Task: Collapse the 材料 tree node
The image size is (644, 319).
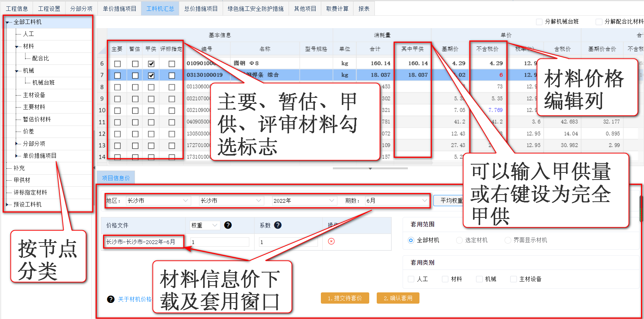Action: tap(16, 46)
